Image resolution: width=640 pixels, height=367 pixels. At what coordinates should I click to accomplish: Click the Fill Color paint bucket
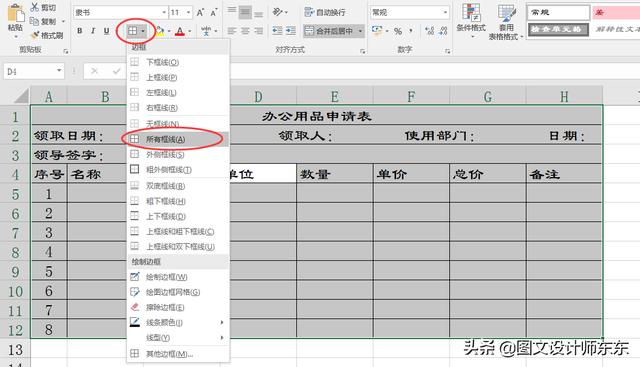click(160, 31)
